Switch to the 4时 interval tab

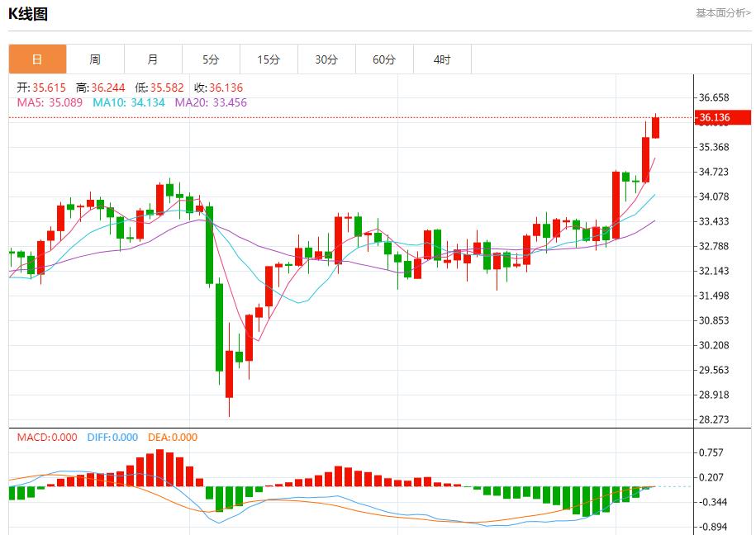[x=442, y=59]
